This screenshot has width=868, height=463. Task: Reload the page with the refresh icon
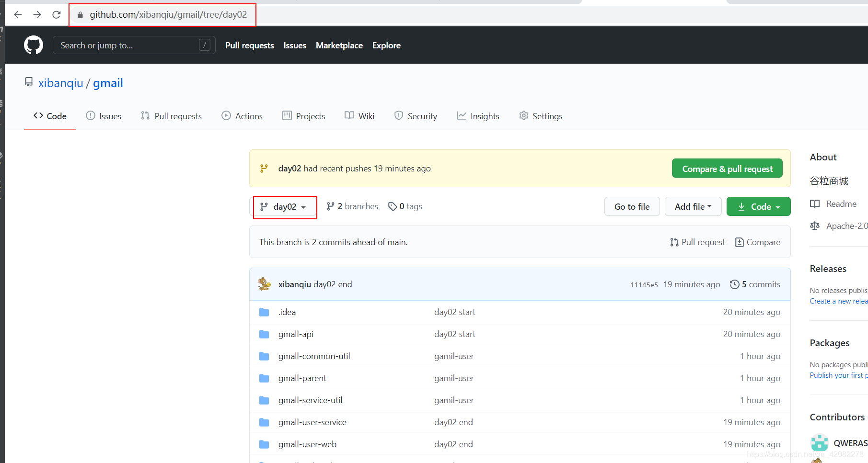coord(57,15)
